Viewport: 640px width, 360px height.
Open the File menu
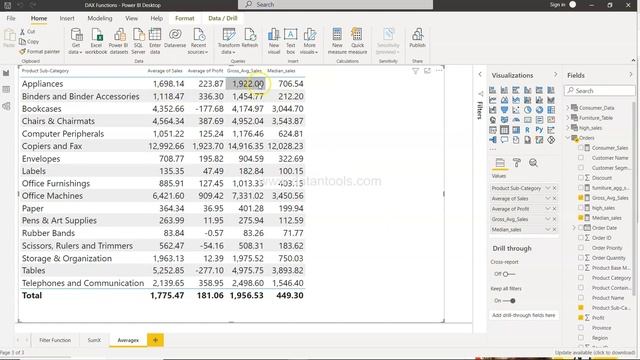pos(11,18)
